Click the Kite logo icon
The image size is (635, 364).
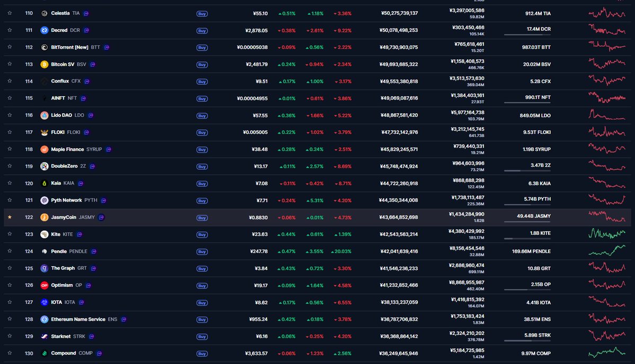44,234
